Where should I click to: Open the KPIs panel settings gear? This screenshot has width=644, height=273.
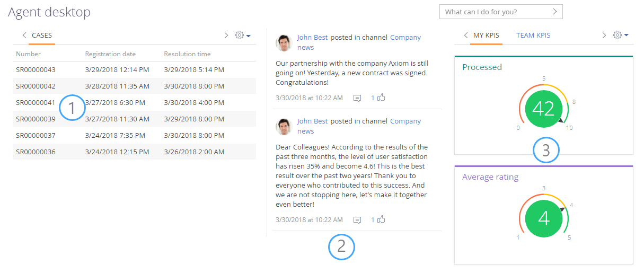620,35
